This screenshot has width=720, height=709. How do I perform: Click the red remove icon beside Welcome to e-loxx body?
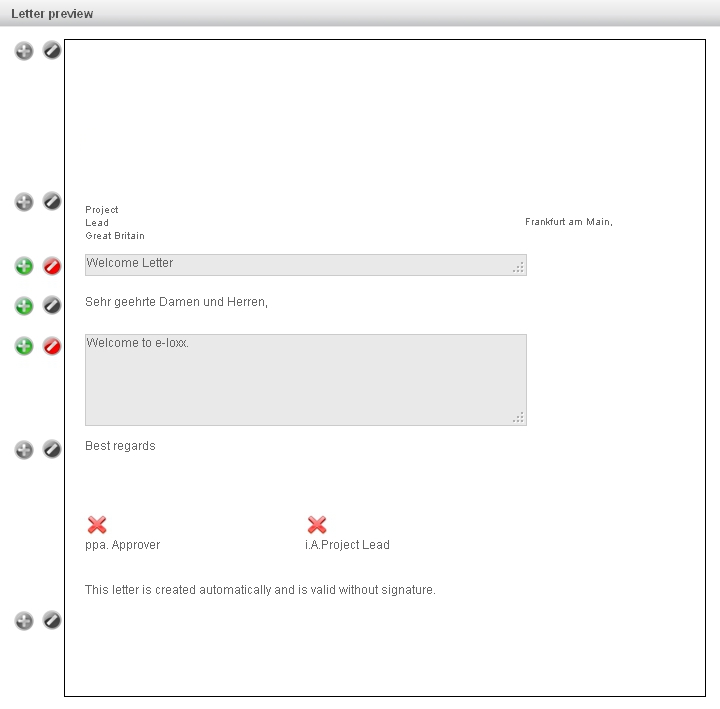(52, 346)
